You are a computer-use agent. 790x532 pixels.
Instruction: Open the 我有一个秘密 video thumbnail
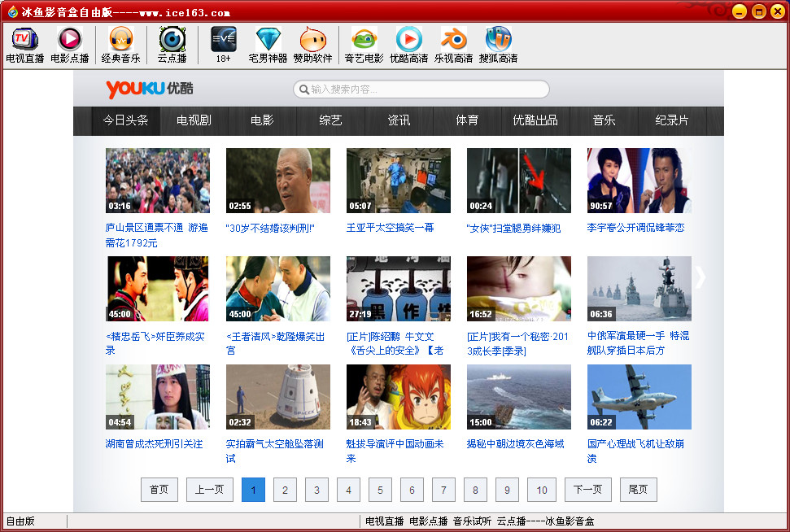click(x=519, y=289)
